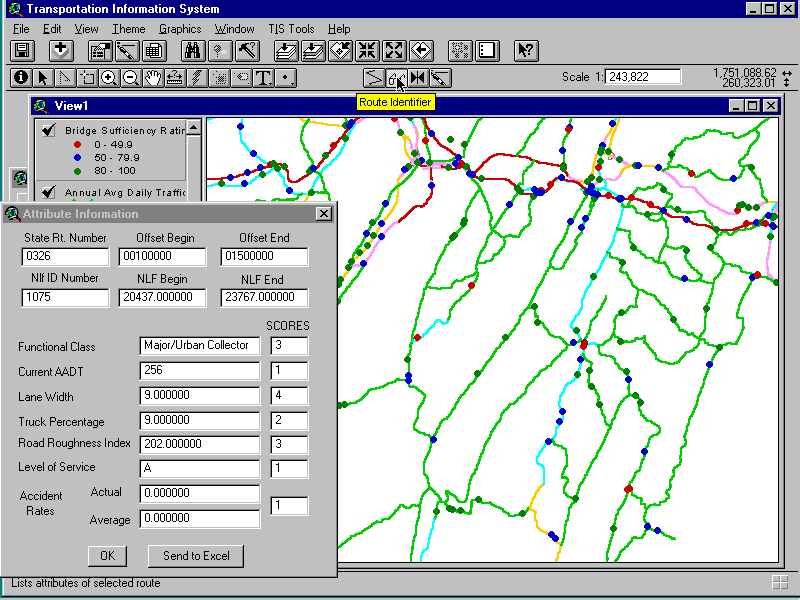
Task: Close the Attribute Information dialog
Action: point(323,214)
